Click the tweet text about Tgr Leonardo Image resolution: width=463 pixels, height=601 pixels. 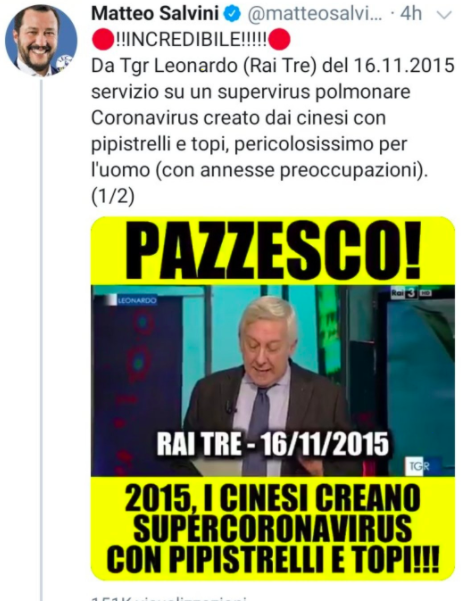point(273,118)
